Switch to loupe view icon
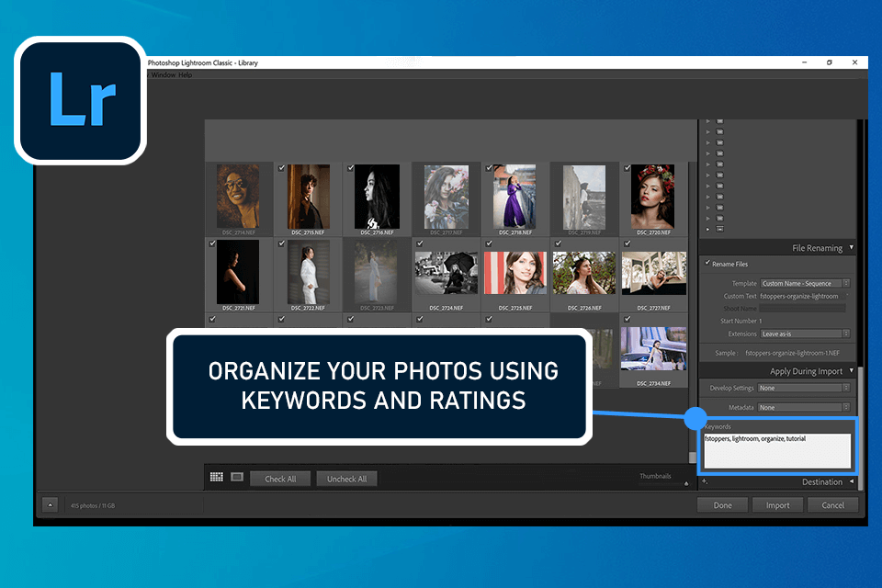This screenshot has height=588, width=882. pyautogui.click(x=237, y=477)
